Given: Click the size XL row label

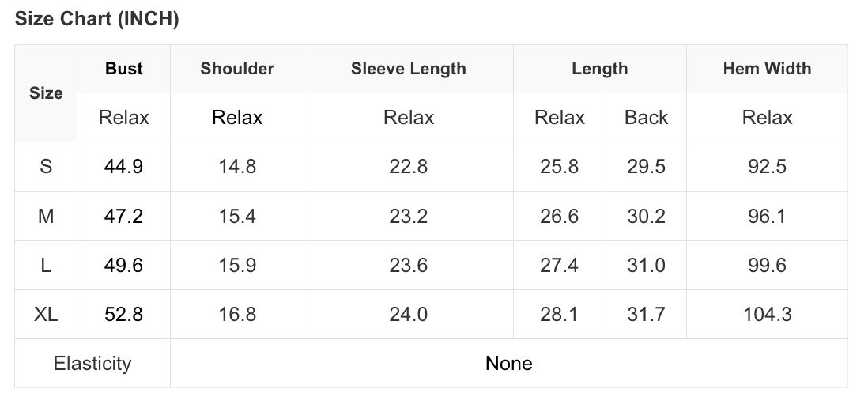Looking at the screenshot, I should point(46,314).
